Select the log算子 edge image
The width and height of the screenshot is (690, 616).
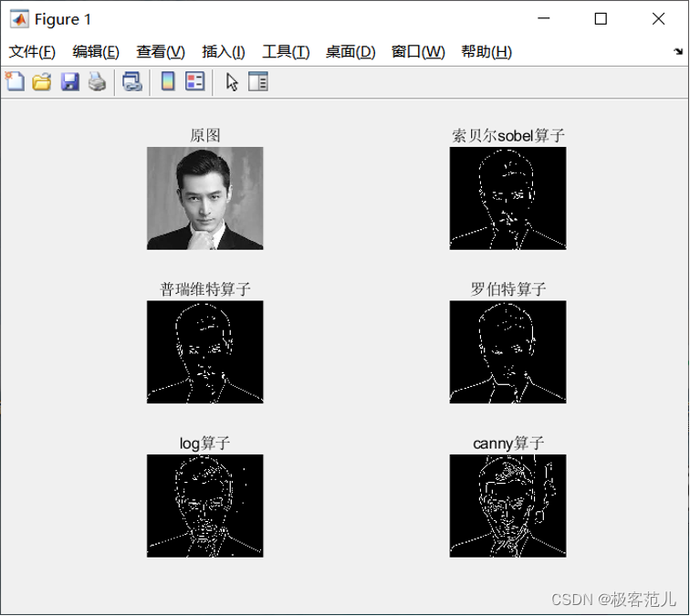tap(205, 506)
